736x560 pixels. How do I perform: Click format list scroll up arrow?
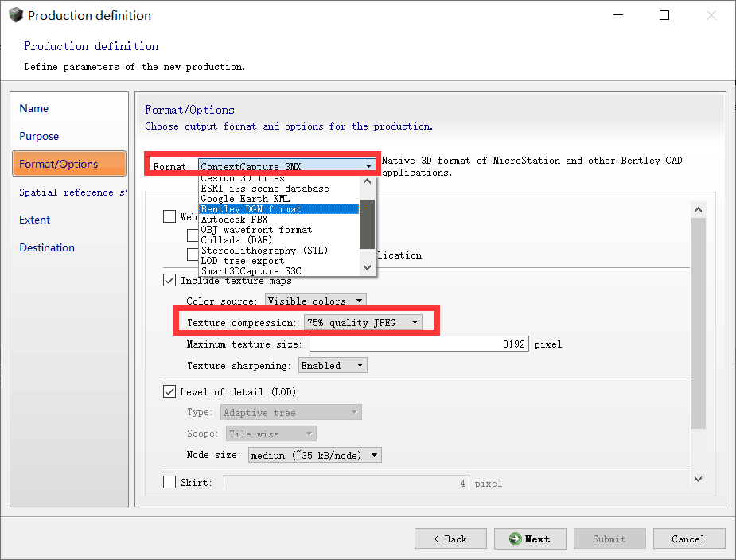(367, 181)
